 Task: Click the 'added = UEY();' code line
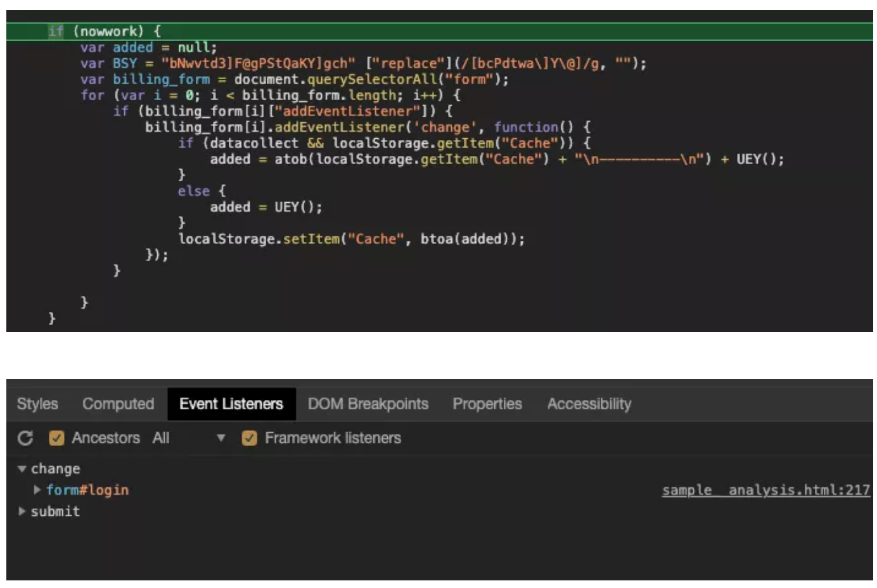coord(266,207)
